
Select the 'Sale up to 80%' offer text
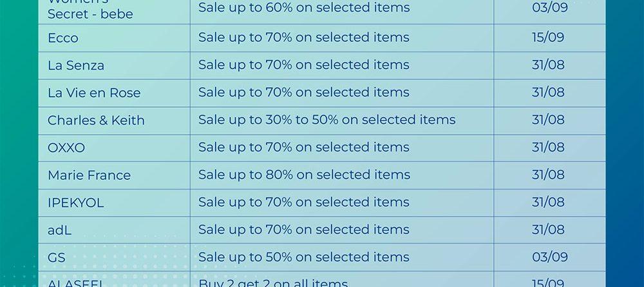tap(304, 175)
